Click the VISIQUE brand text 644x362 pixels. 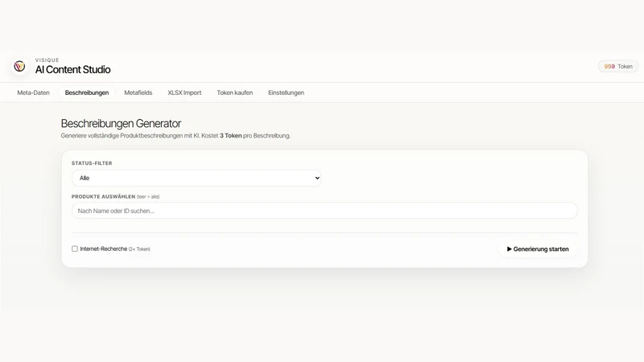[47, 60]
